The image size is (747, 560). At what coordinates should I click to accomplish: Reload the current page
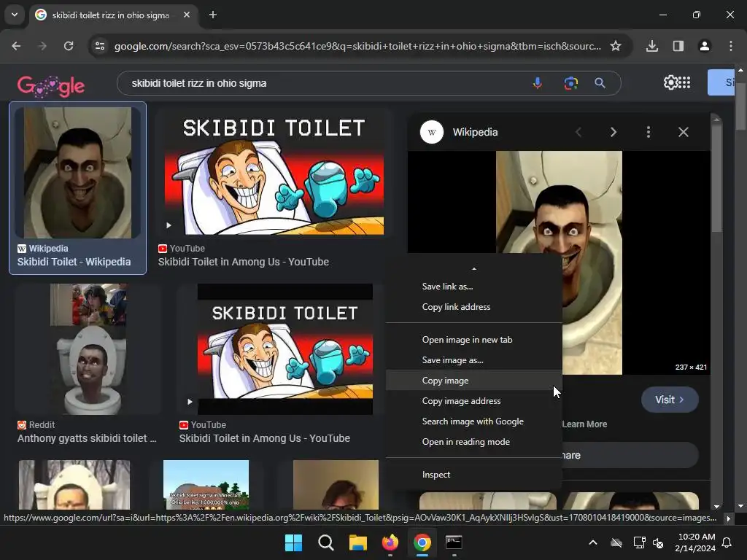coord(69,46)
